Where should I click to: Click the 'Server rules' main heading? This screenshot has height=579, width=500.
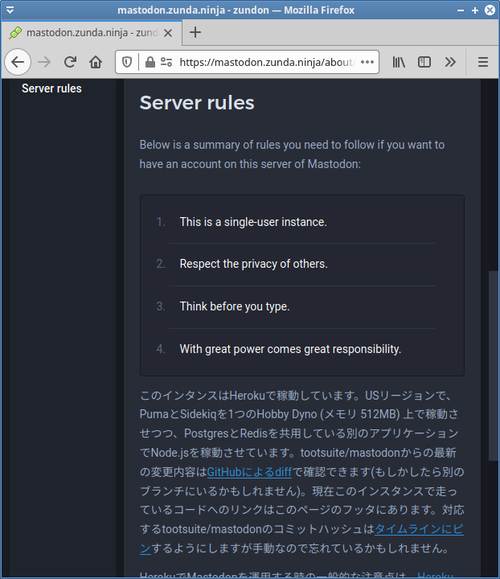(197, 103)
